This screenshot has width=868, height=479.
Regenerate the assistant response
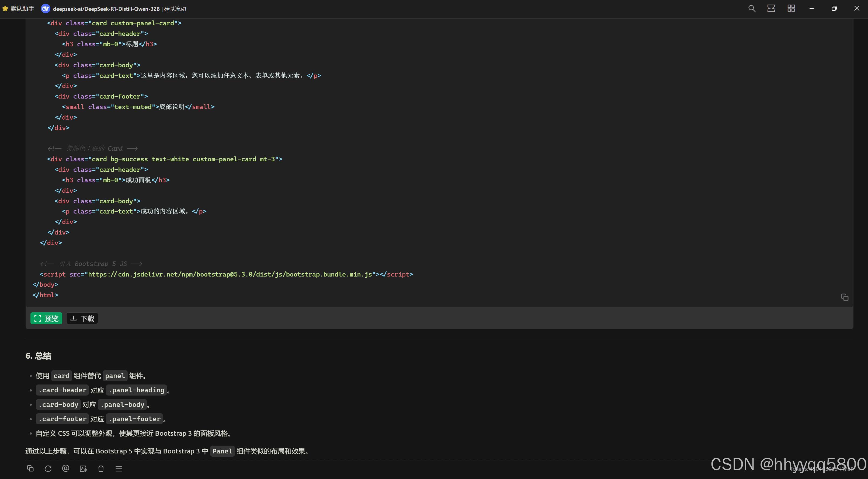click(x=48, y=468)
